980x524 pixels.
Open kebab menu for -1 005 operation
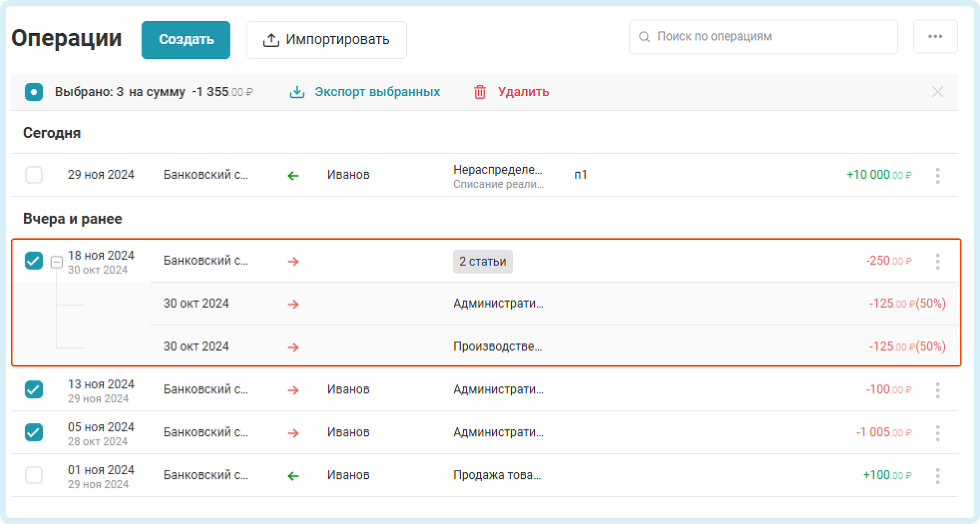[x=937, y=433]
